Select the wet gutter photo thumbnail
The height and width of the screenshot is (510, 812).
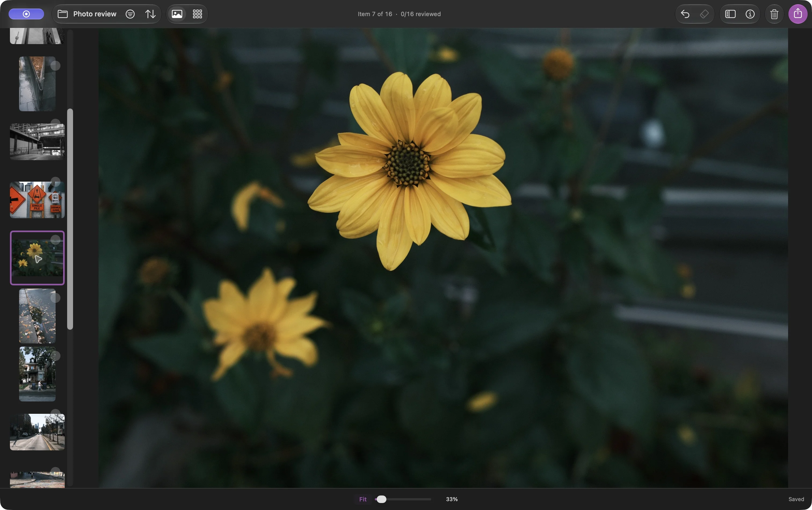(x=37, y=84)
